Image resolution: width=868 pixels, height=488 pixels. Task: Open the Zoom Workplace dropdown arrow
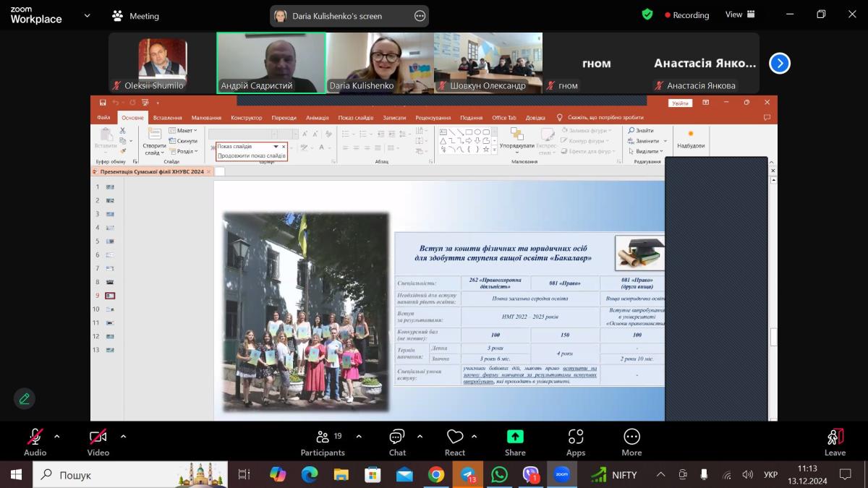[x=88, y=15]
